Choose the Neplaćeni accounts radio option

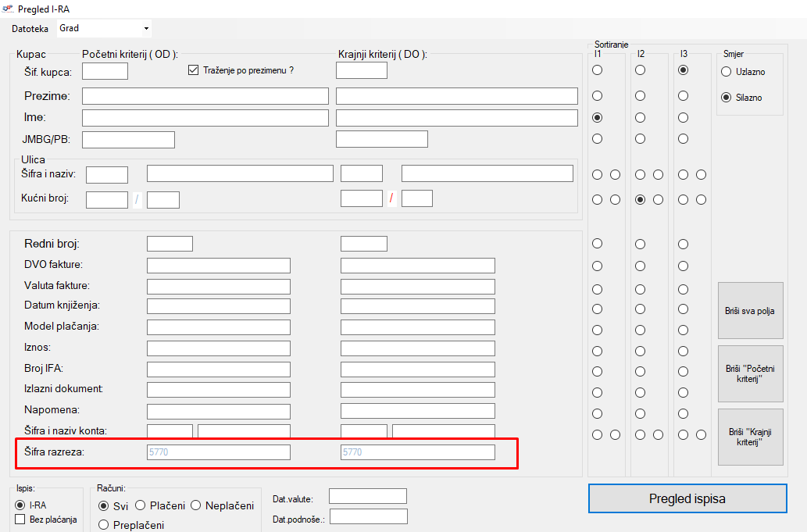196,505
